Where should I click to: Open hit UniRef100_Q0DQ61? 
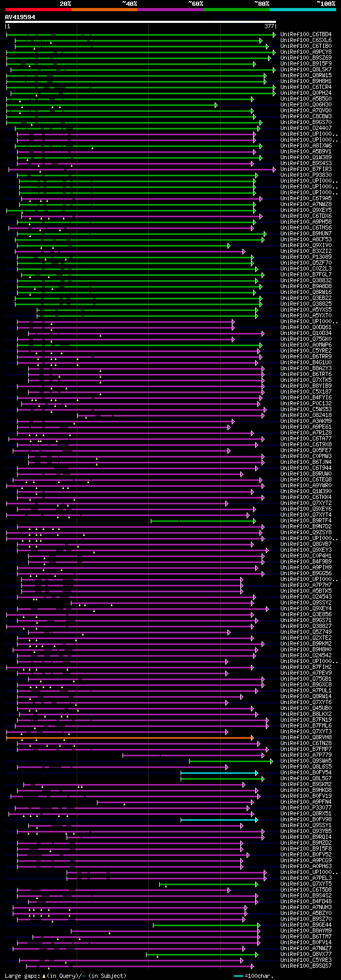pyautogui.click(x=306, y=328)
